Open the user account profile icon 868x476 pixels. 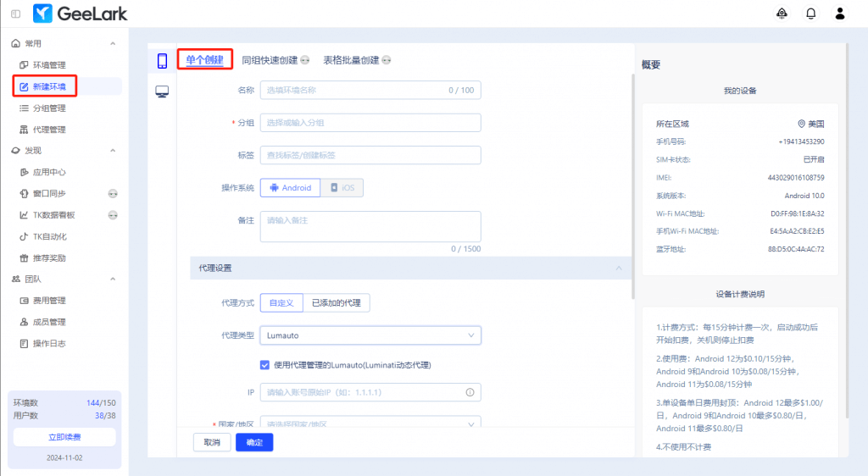pos(840,14)
